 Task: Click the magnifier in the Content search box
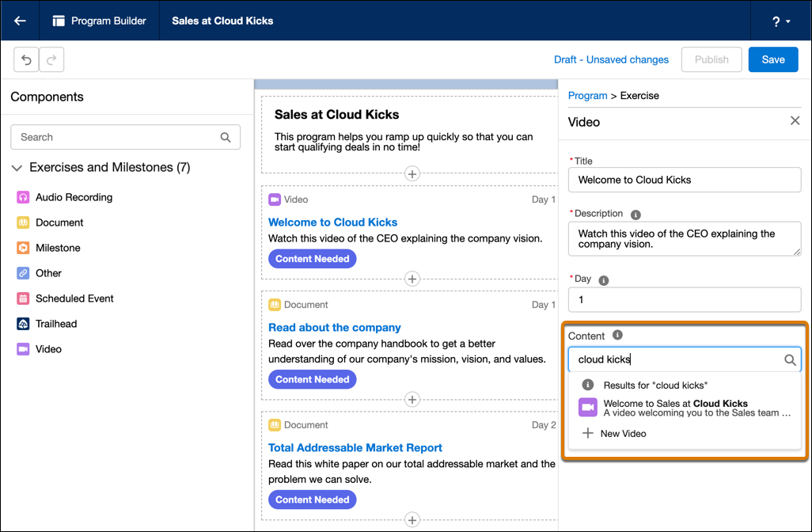pyautogui.click(x=789, y=359)
